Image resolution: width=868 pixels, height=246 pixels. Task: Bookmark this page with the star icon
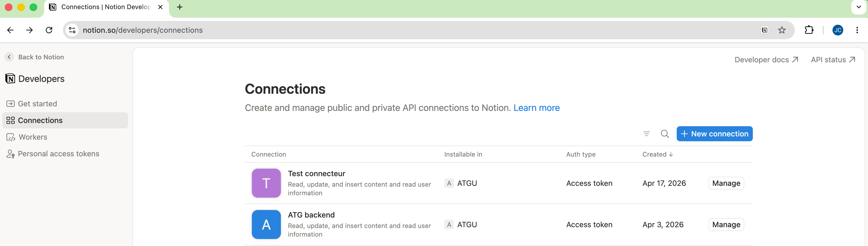(x=782, y=30)
